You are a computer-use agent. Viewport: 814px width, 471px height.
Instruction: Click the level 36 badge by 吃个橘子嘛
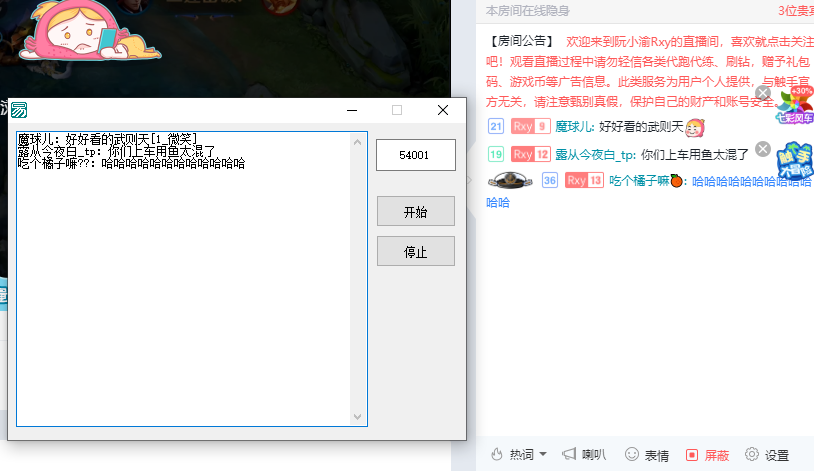click(x=550, y=180)
